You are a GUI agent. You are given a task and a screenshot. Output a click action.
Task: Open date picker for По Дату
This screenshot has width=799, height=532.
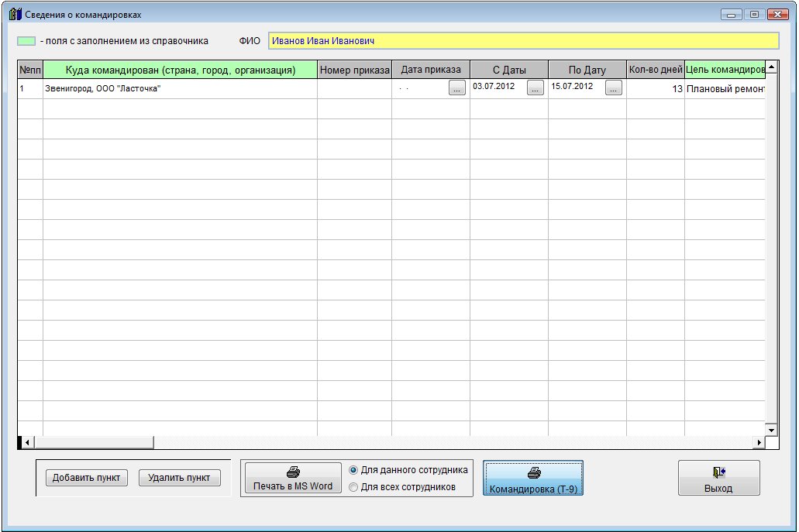pos(614,88)
